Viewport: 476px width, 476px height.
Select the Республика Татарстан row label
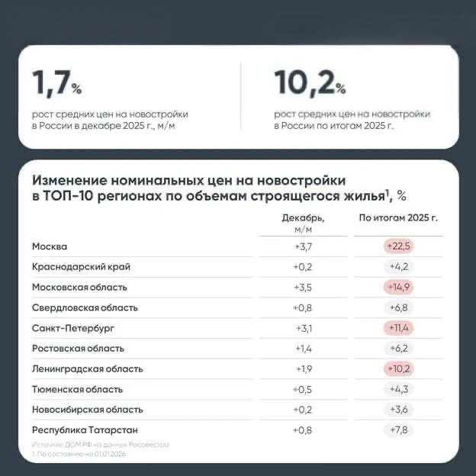pos(85,430)
